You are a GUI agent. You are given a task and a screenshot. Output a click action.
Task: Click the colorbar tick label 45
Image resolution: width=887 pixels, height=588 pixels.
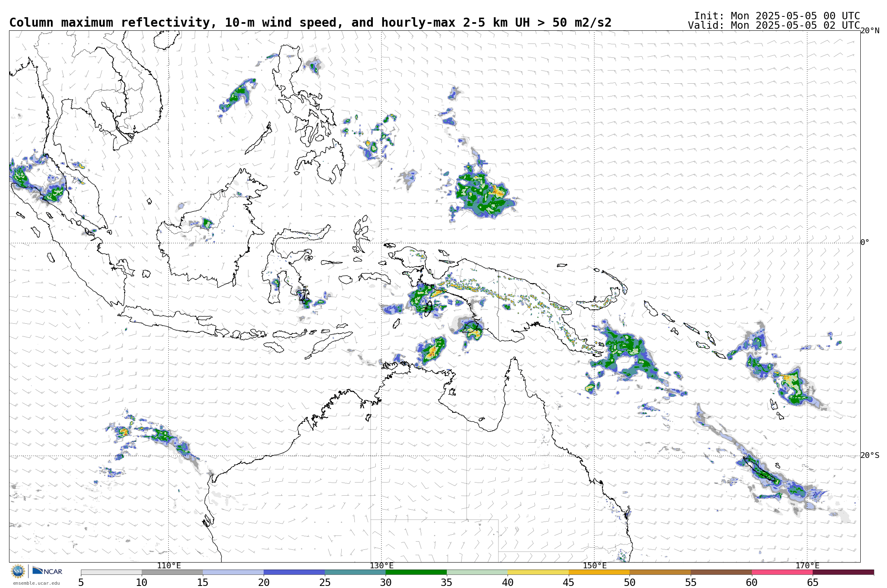(x=569, y=583)
